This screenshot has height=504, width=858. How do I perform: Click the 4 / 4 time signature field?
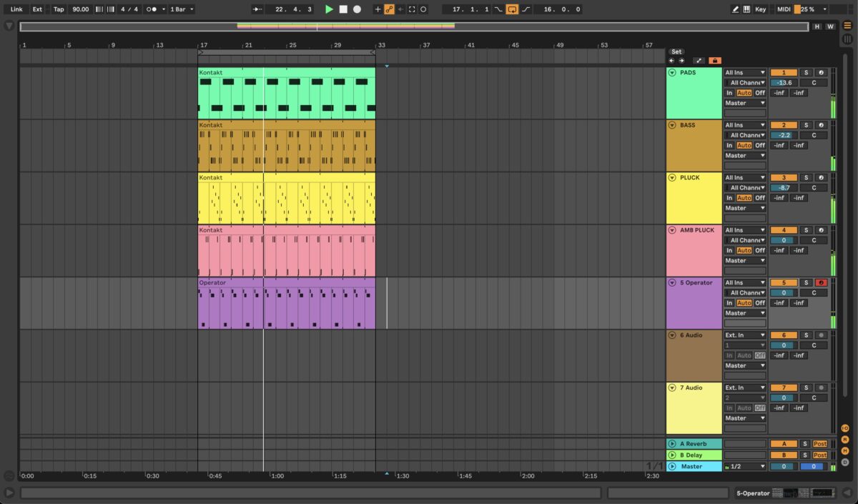[x=129, y=9]
